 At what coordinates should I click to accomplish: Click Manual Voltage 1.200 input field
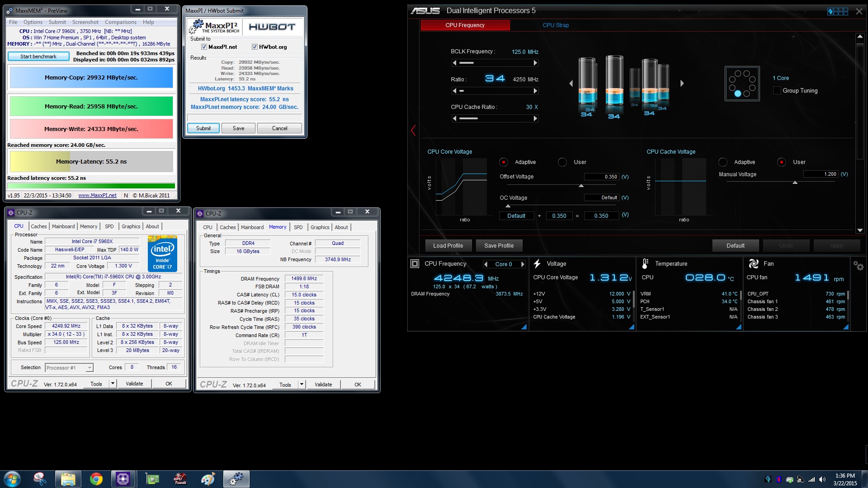pos(821,174)
